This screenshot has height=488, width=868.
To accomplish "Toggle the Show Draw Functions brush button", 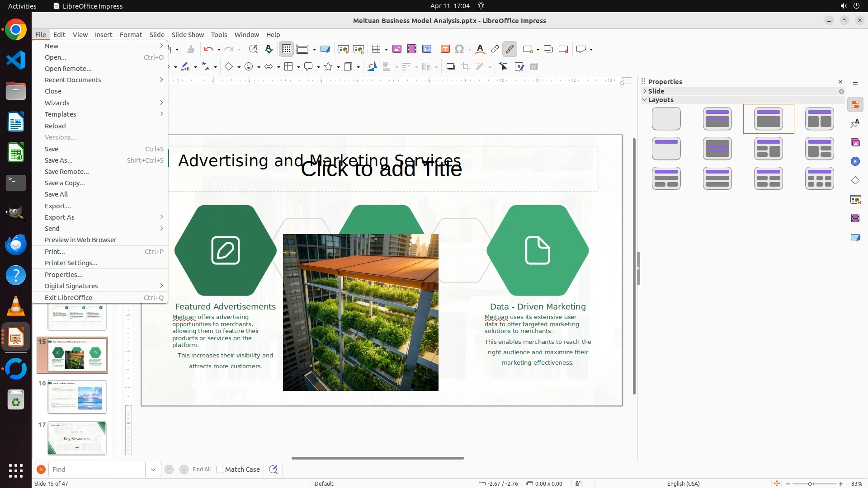I will point(510,49).
